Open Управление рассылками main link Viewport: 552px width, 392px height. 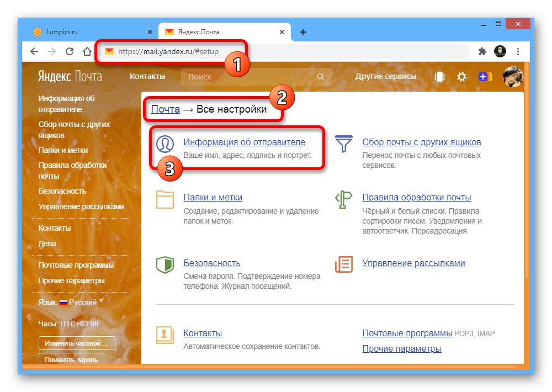tap(413, 263)
